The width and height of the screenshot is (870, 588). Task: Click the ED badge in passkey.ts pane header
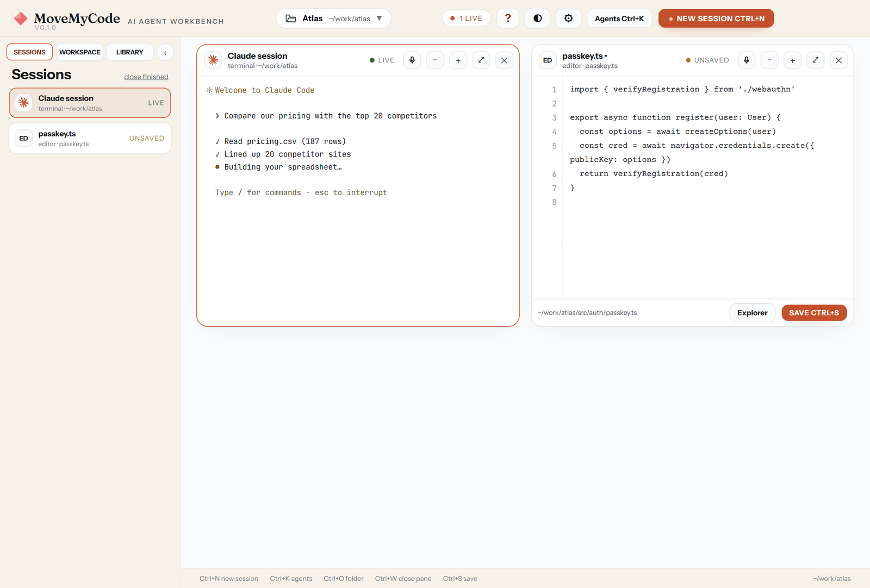click(x=548, y=60)
